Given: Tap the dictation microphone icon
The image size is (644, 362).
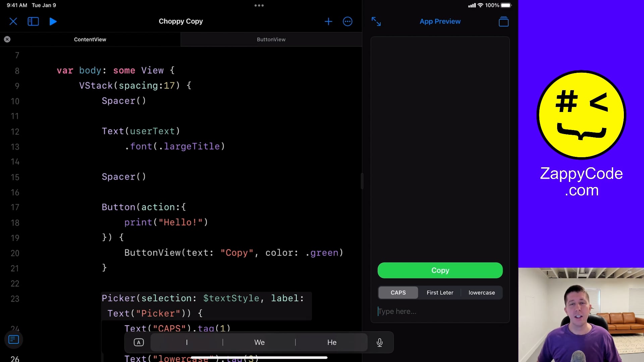Looking at the screenshot, I should coord(379,342).
